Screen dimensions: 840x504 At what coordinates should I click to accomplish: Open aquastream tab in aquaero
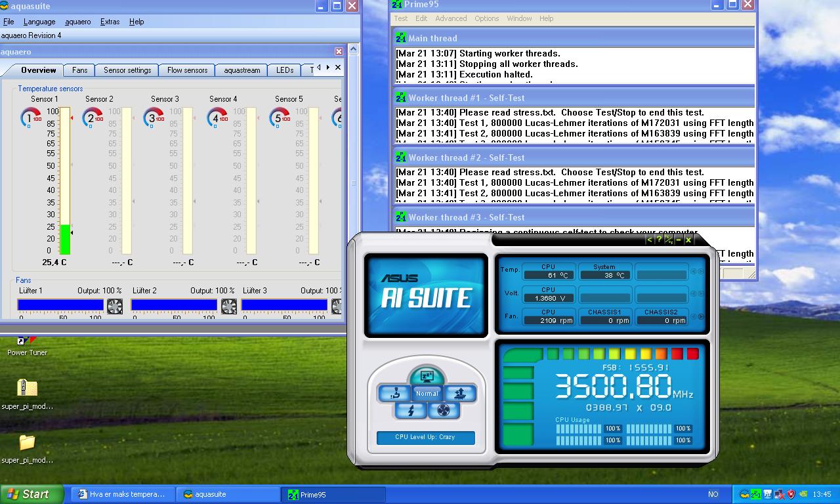241,70
